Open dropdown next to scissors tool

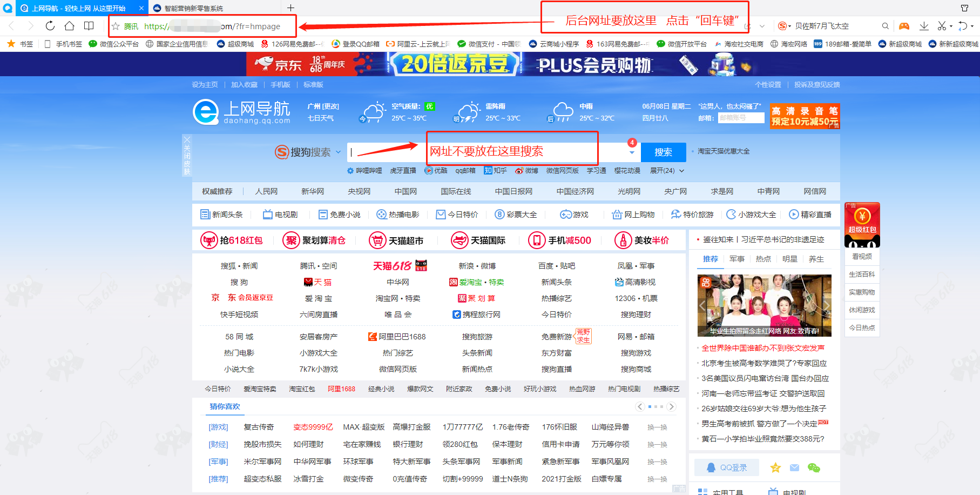[x=951, y=26]
